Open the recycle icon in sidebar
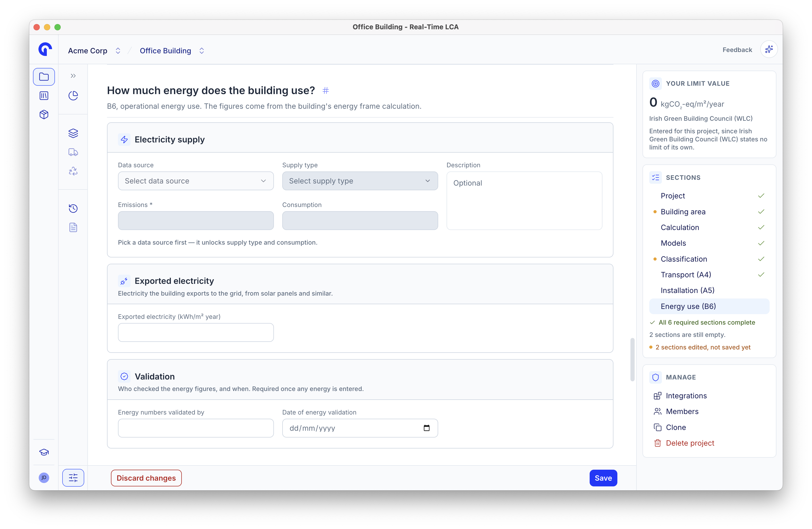The width and height of the screenshot is (812, 529). click(73, 171)
